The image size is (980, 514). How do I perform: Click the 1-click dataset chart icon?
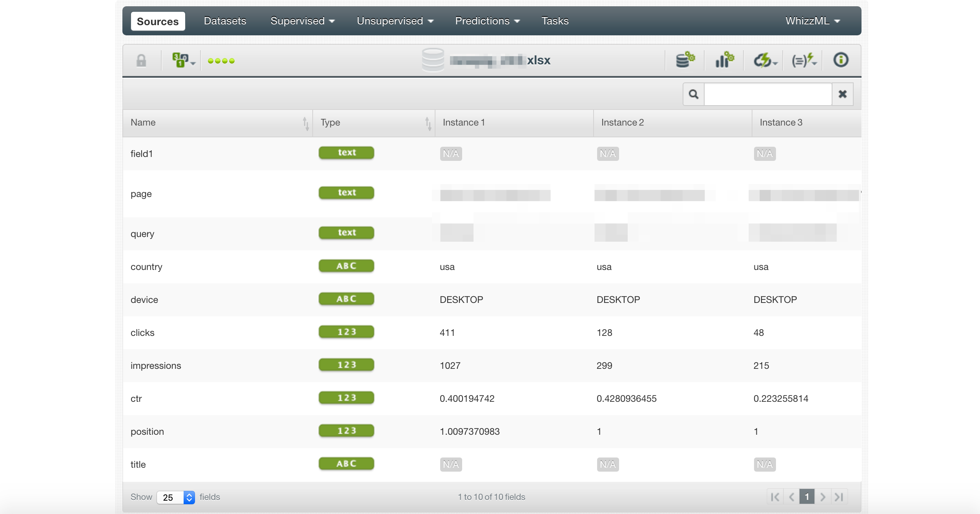(x=724, y=60)
